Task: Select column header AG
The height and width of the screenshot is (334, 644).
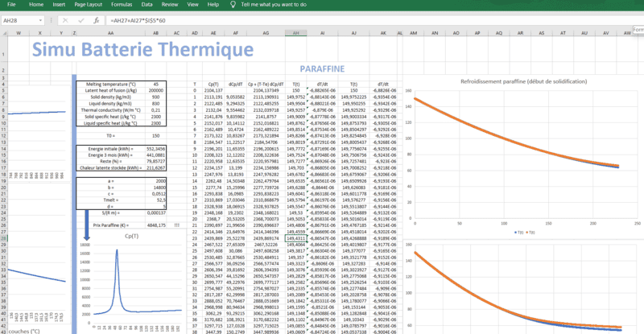Action: [266, 33]
